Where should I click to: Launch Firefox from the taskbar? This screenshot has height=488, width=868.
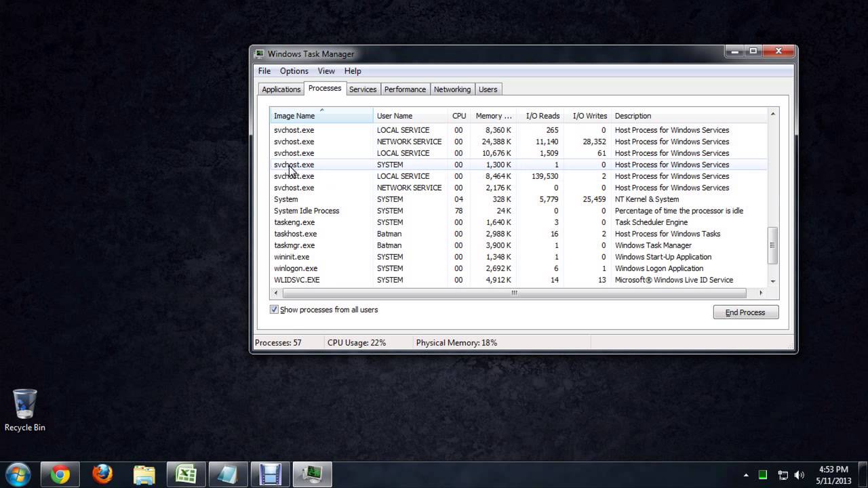pyautogui.click(x=102, y=474)
